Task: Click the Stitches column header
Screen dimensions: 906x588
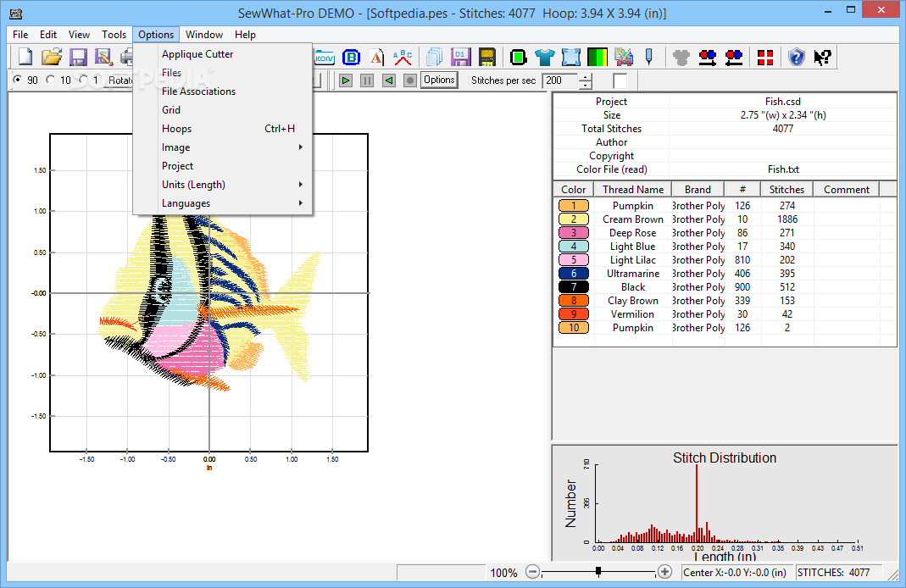Action: pos(787,190)
